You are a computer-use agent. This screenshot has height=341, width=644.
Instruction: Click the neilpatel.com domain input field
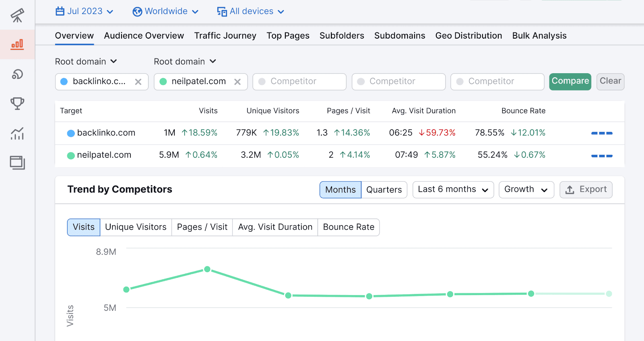(200, 82)
